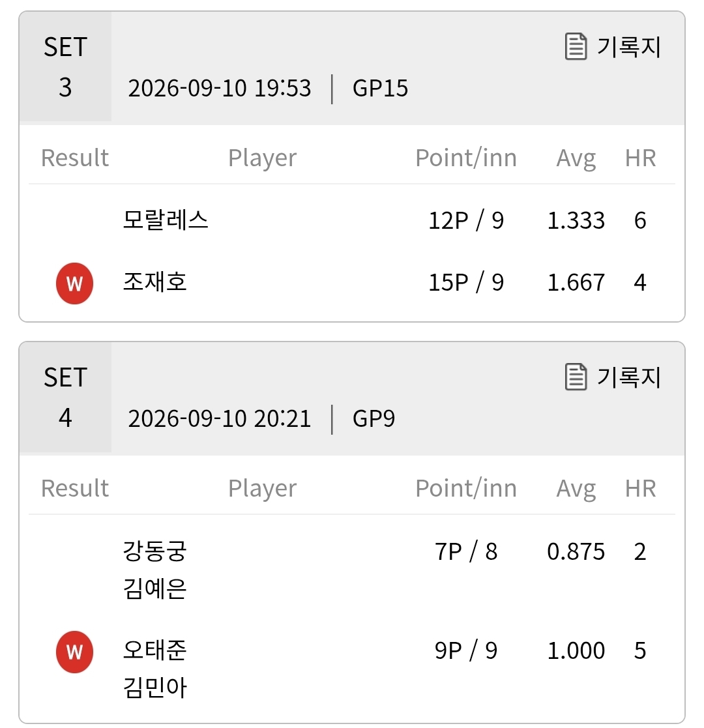
Task: Click the red W badge beside 조재호
Action: 74,284
